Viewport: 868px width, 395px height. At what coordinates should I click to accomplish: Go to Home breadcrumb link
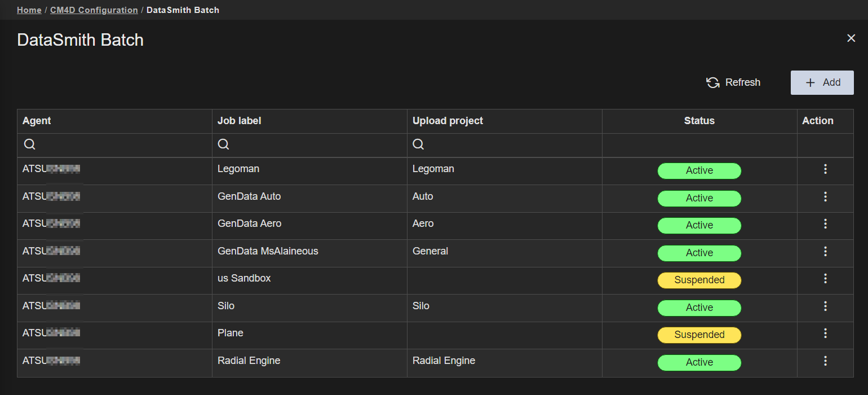point(29,10)
